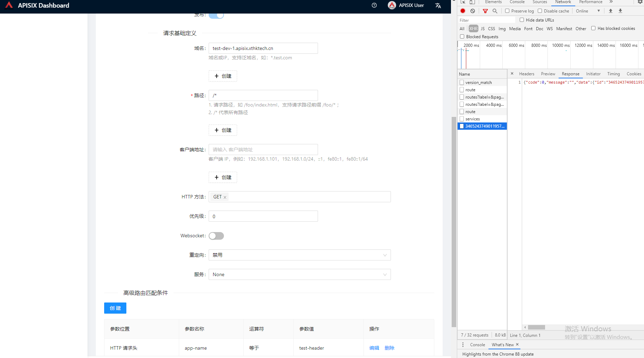Screen dimensions: 644x358
Task: Toggle the red network filter funnel
Action: (x=485, y=11)
